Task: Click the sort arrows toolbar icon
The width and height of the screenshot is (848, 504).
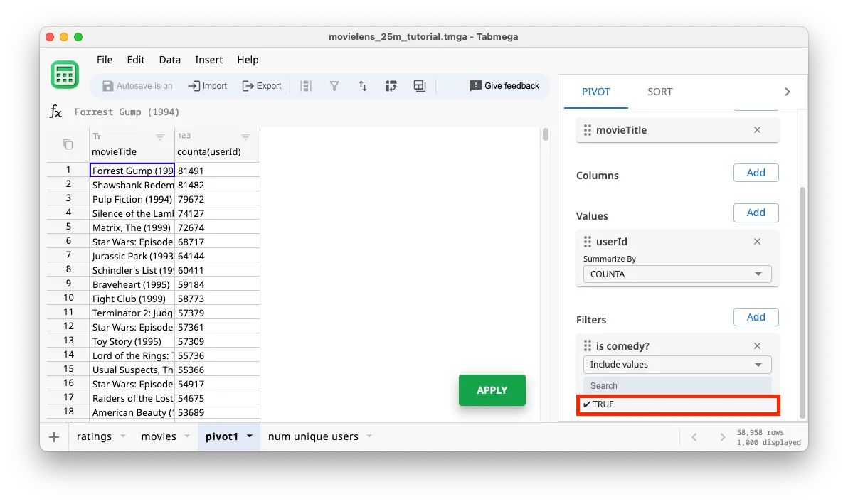Action: click(x=363, y=85)
